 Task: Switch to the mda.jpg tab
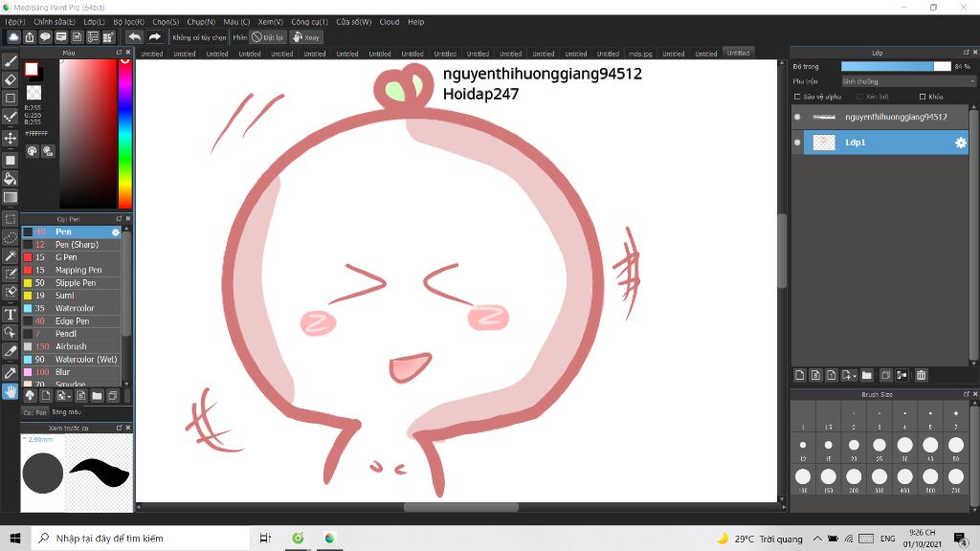coord(640,54)
